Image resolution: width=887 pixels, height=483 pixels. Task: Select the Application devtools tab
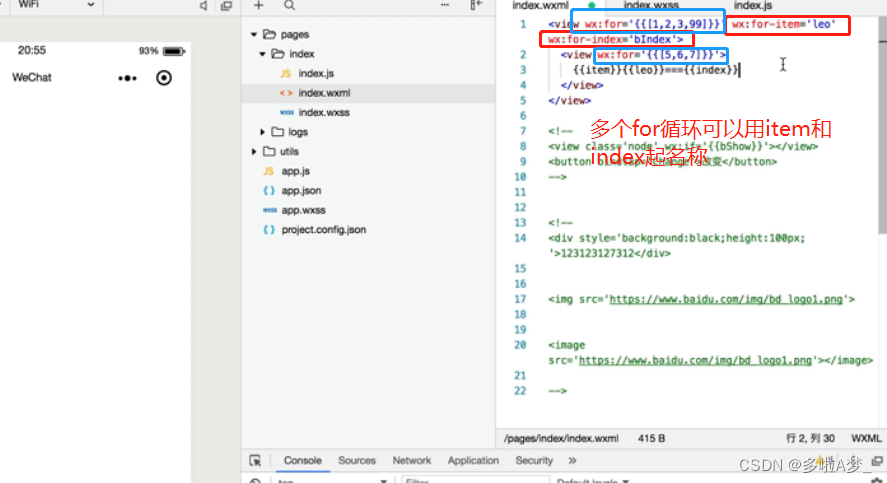pos(473,460)
